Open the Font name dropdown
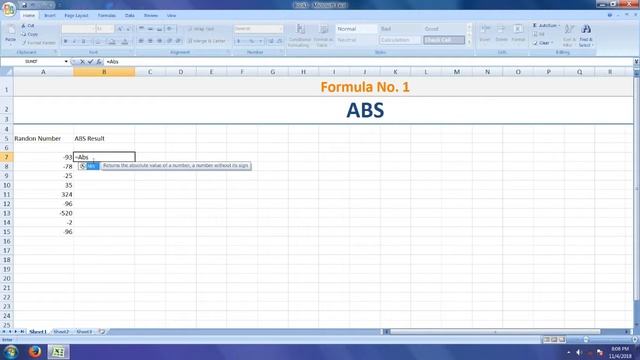 (x=92, y=29)
